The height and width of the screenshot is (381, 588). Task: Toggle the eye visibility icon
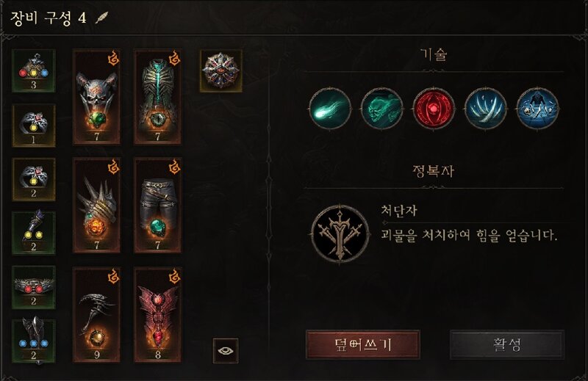(226, 351)
